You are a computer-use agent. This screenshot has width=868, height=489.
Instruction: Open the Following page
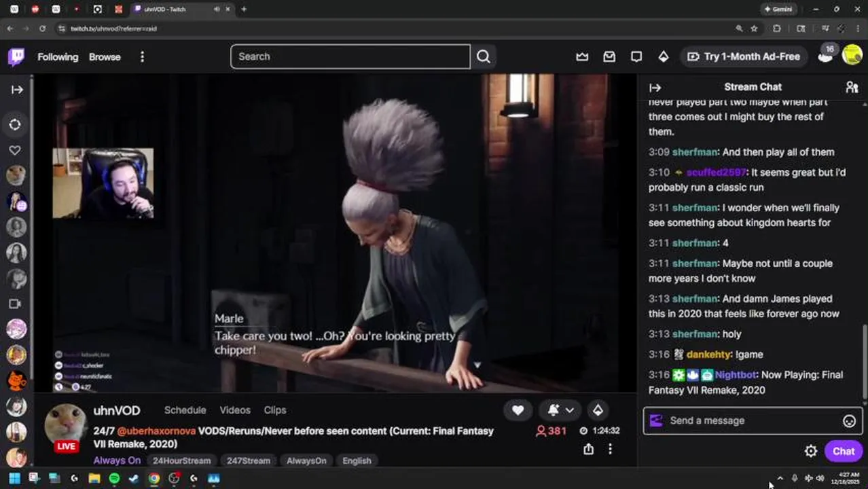pyautogui.click(x=58, y=57)
